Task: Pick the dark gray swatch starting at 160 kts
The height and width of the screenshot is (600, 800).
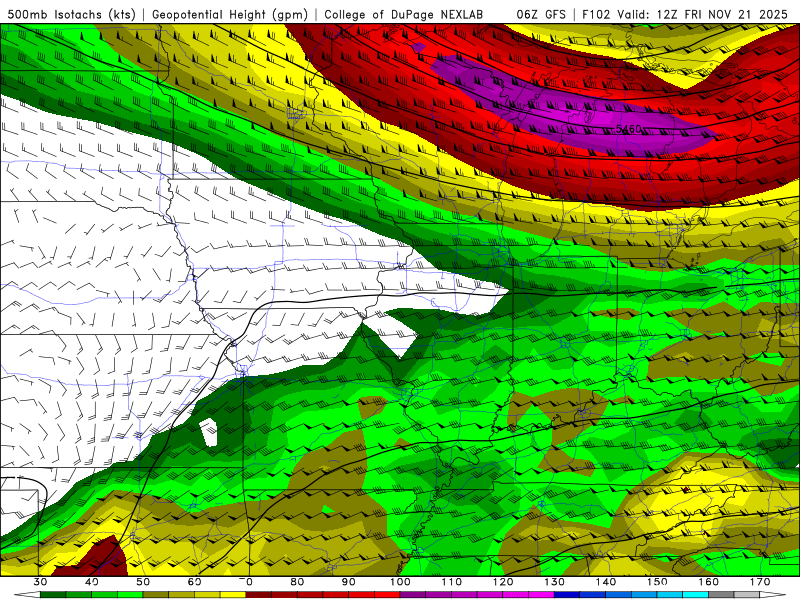Action: click(x=721, y=594)
